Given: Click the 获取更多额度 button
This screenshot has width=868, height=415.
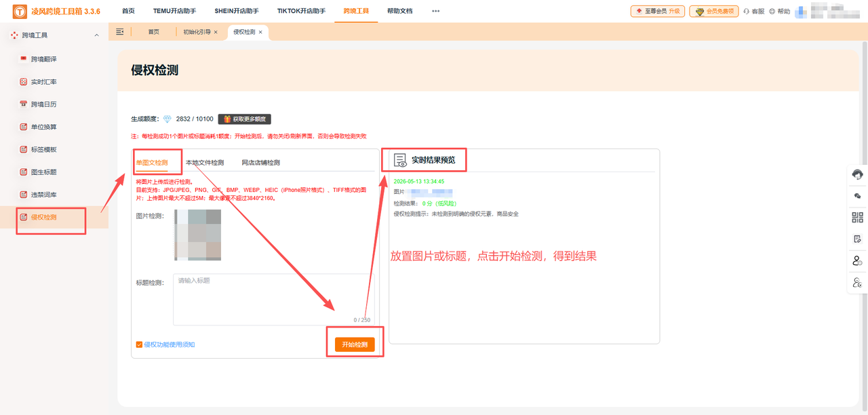Looking at the screenshot, I should tap(245, 119).
